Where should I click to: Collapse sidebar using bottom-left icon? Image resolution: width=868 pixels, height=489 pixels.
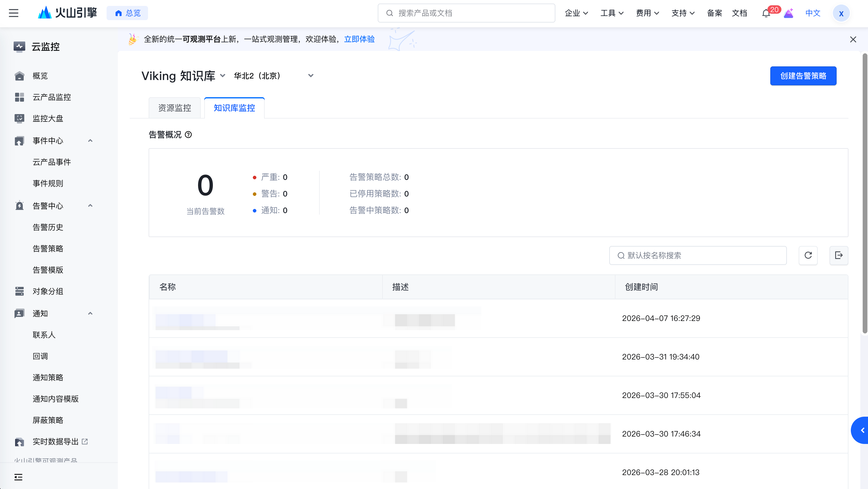19,477
